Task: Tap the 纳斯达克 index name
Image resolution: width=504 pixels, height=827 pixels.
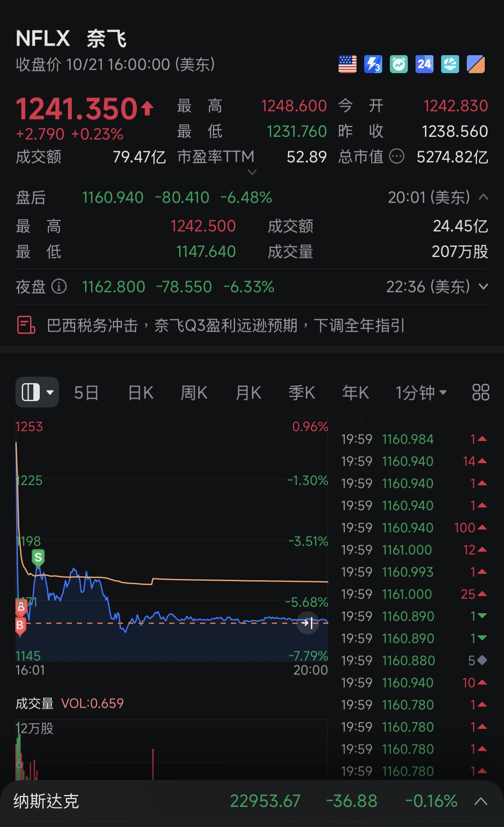Action: (x=46, y=801)
